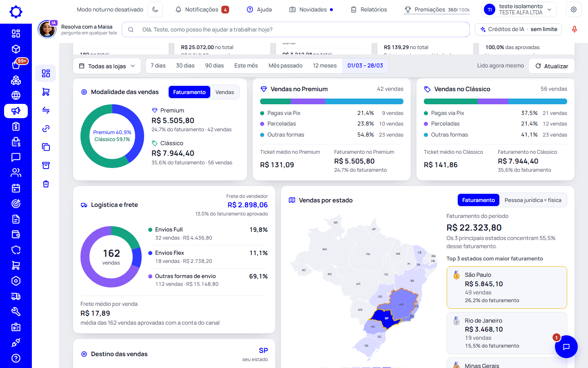Open Créditos de IA button
Image resolution: width=588 pixels, height=368 pixels.
[519, 29]
